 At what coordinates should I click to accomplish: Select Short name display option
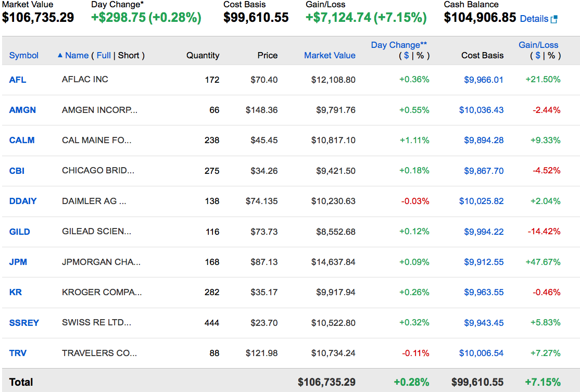[x=129, y=56]
